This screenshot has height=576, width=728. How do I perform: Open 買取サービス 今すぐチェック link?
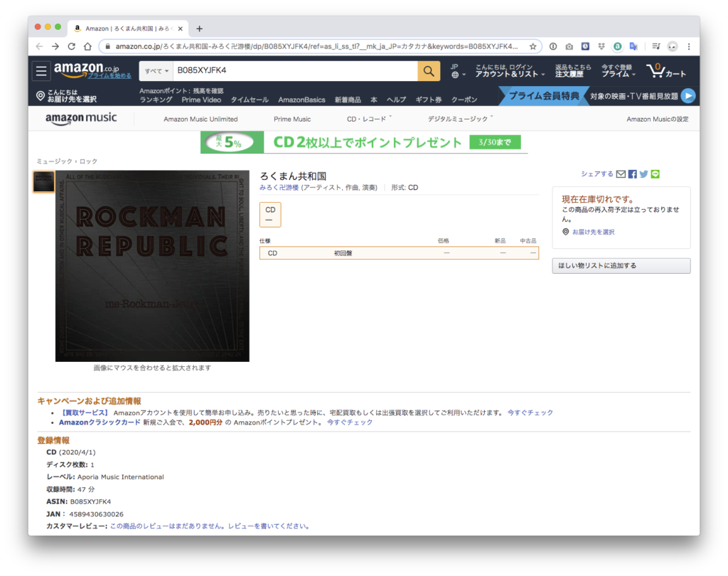coord(530,412)
